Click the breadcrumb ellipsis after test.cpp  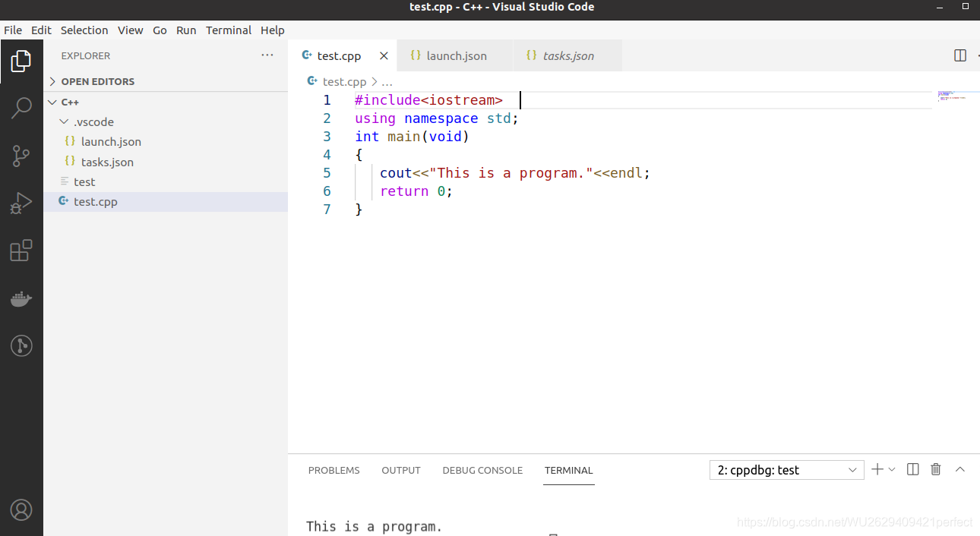(x=387, y=82)
